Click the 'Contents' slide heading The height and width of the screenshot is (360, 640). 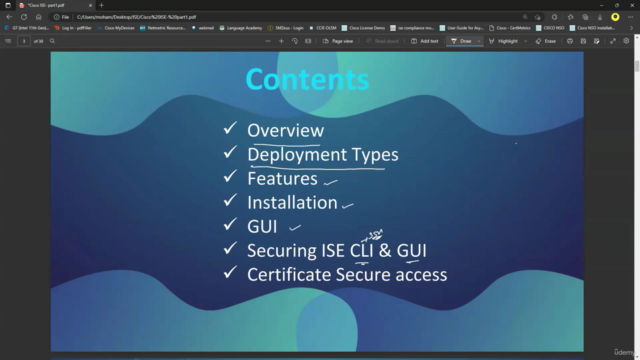307,79
